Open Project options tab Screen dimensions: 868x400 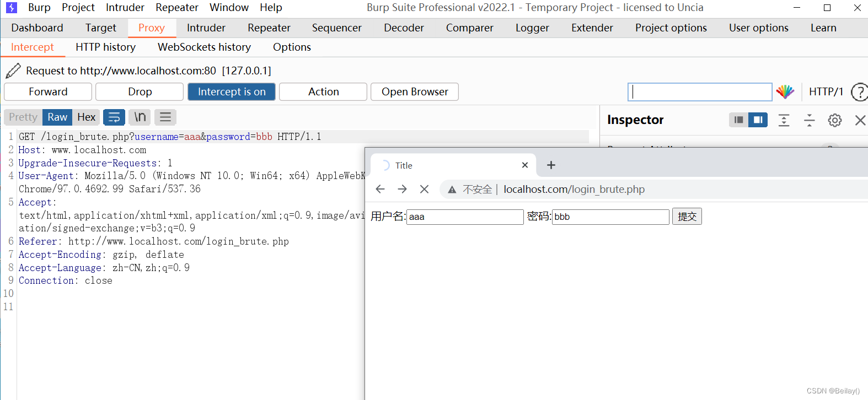pos(671,28)
